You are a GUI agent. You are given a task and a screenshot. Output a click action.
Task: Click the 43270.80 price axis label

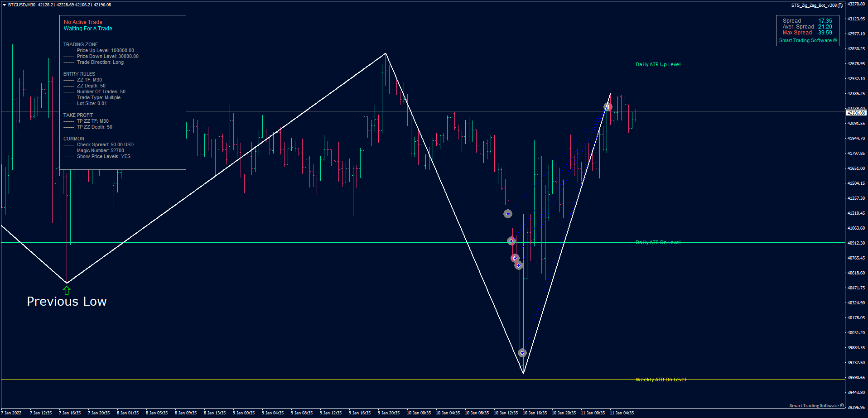[856, 4]
